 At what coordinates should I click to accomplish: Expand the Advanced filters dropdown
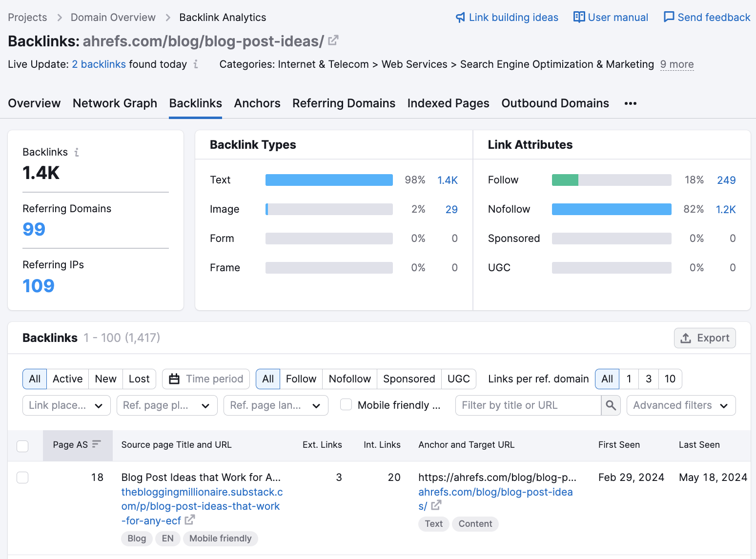681,405
